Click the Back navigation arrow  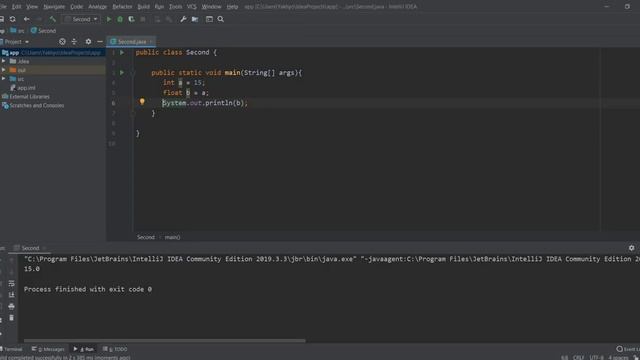27,19
